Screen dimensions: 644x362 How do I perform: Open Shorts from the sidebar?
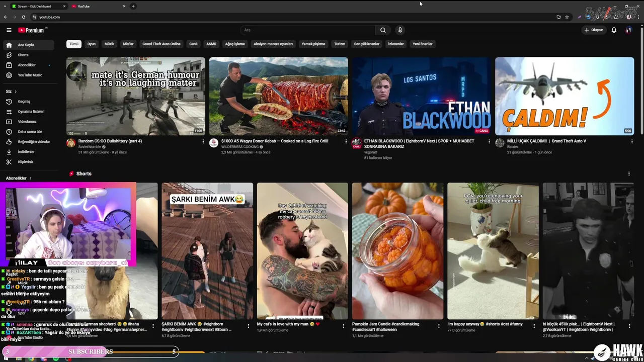(x=29, y=55)
